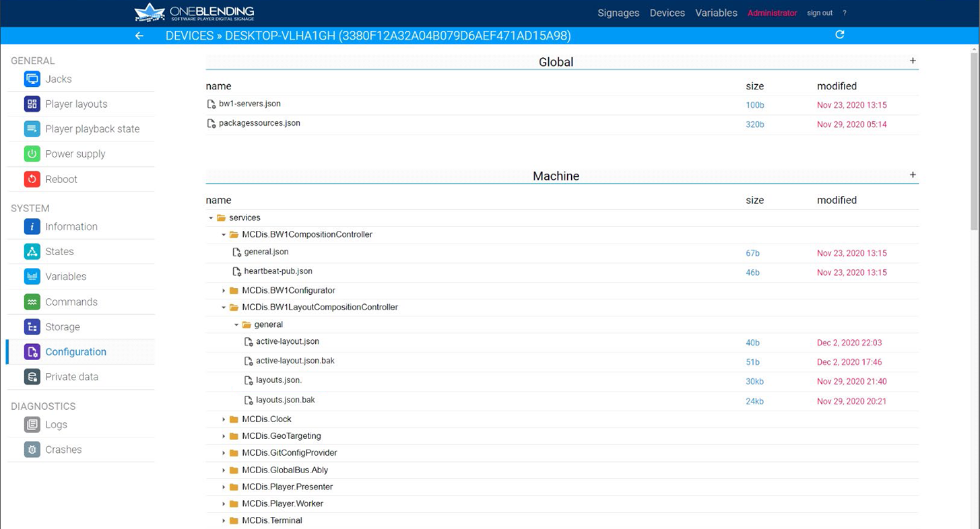Click the refresh icon in blue header

(839, 35)
